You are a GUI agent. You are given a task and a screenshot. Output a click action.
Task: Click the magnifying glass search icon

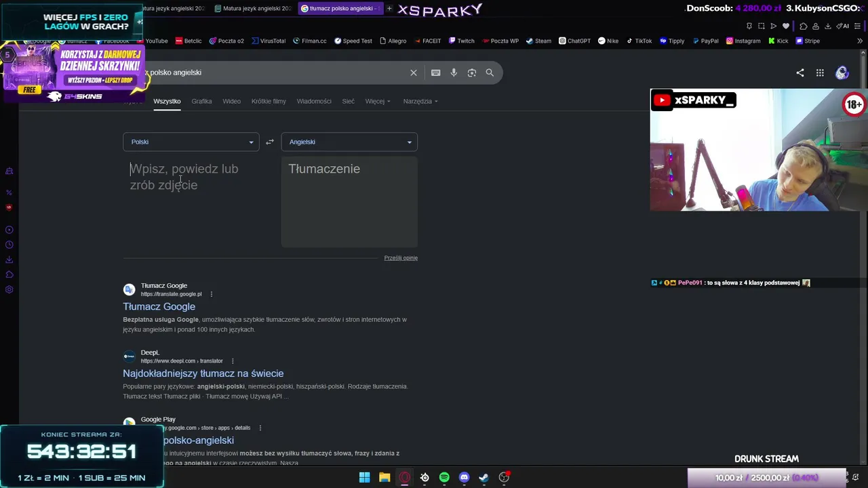pyautogui.click(x=490, y=73)
